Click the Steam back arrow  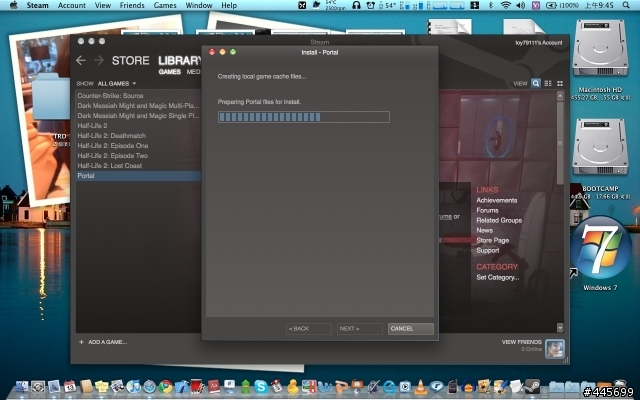pos(81,61)
